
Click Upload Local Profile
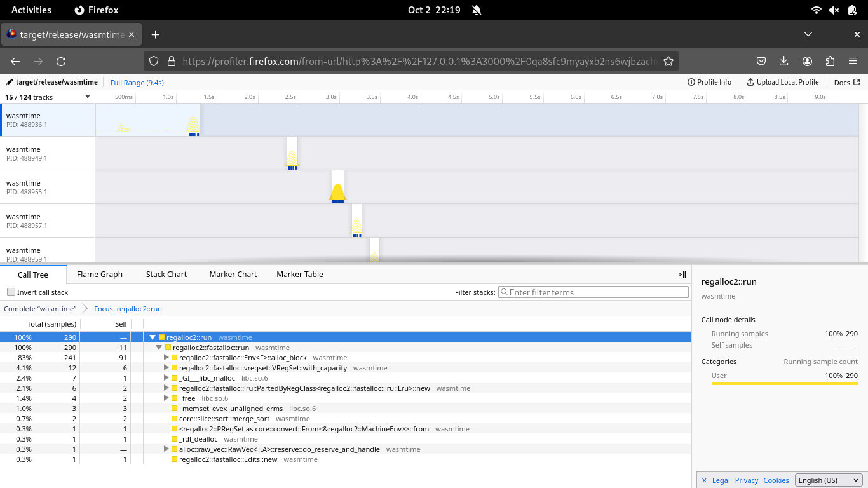click(x=782, y=82)
